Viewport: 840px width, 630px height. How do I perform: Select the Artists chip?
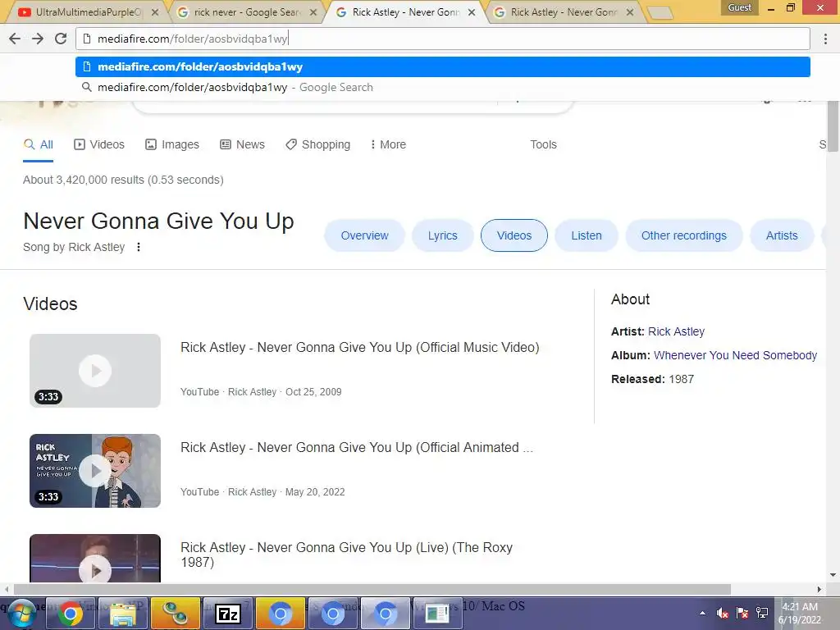click(782, 235)
